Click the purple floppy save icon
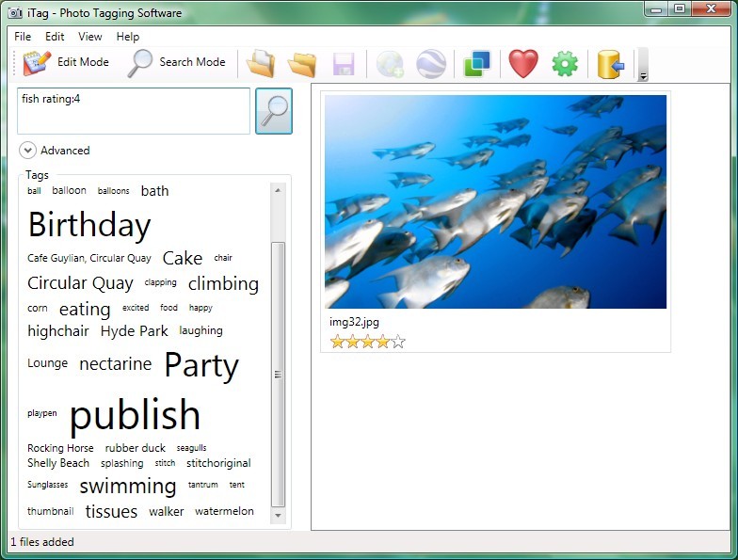738x560 pixels. click(344, 64)
